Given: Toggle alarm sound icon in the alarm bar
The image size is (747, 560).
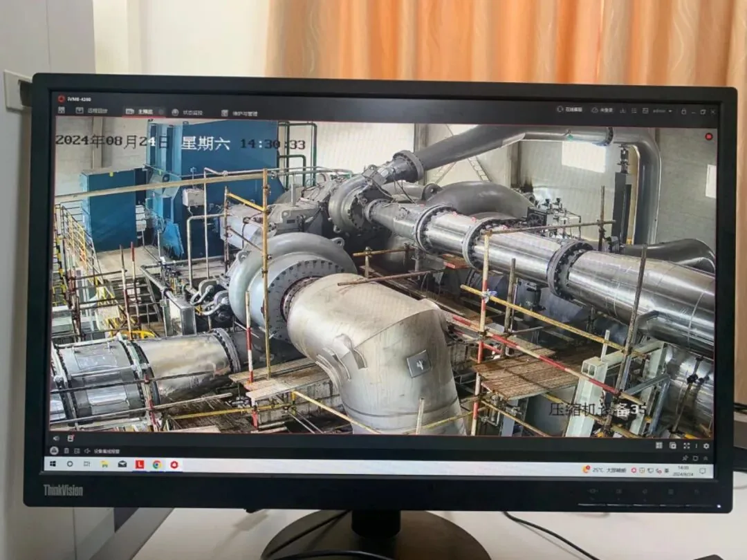Looking at the screenshot, I should (x=86, y=451).
